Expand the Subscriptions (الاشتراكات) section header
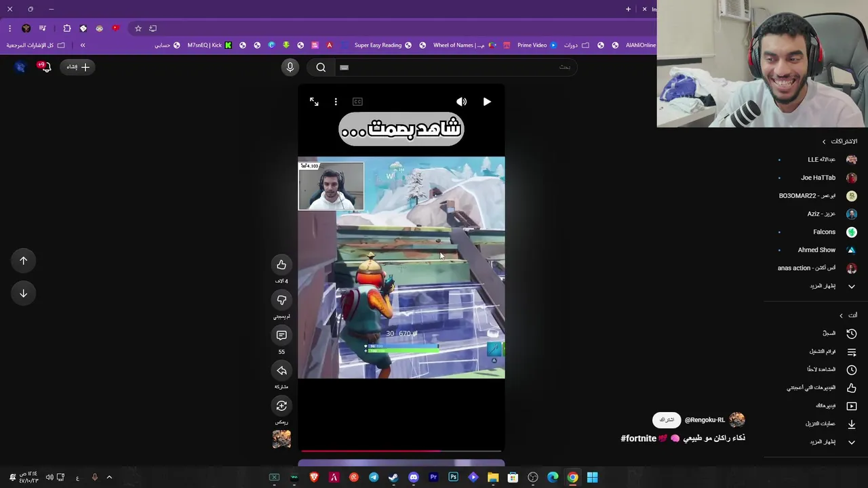 click(840, 142)
